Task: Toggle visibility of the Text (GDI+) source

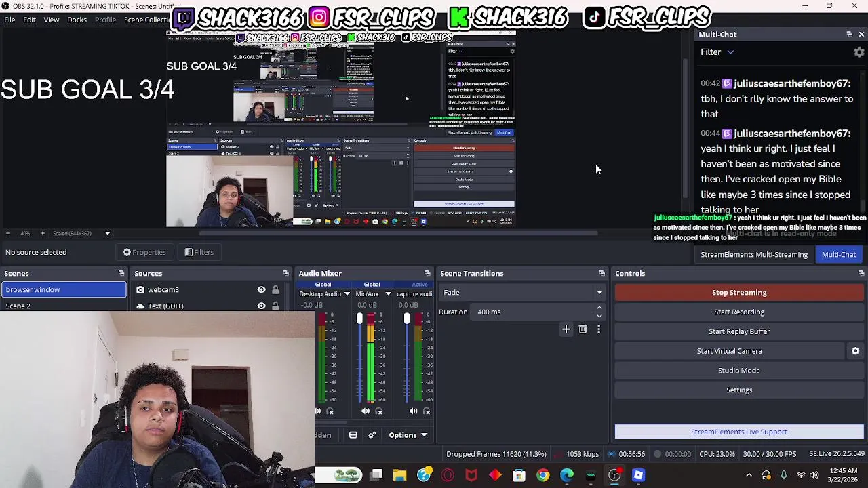Action: pos(261,306)
